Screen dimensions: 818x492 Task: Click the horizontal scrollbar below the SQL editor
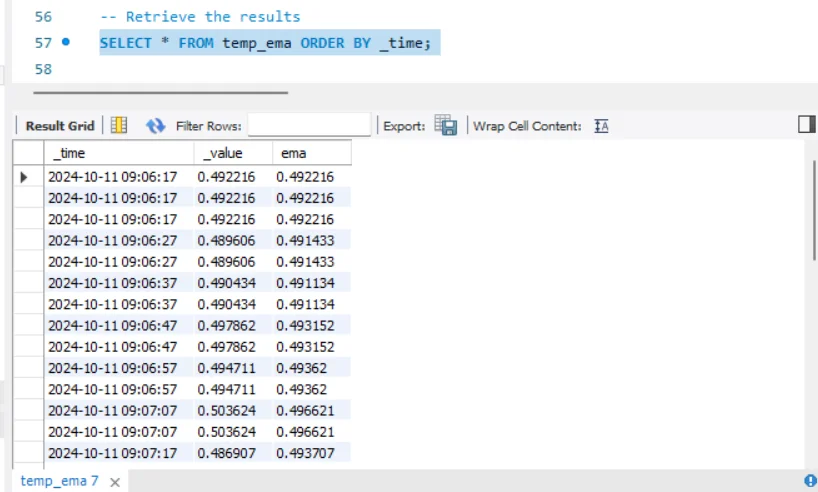coord(160,92)
